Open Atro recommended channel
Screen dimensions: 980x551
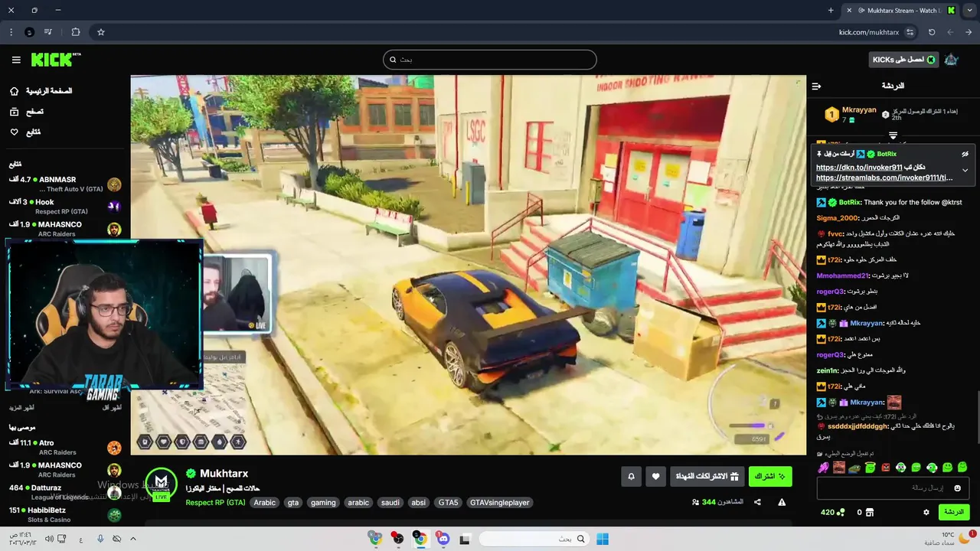[65, 447]
